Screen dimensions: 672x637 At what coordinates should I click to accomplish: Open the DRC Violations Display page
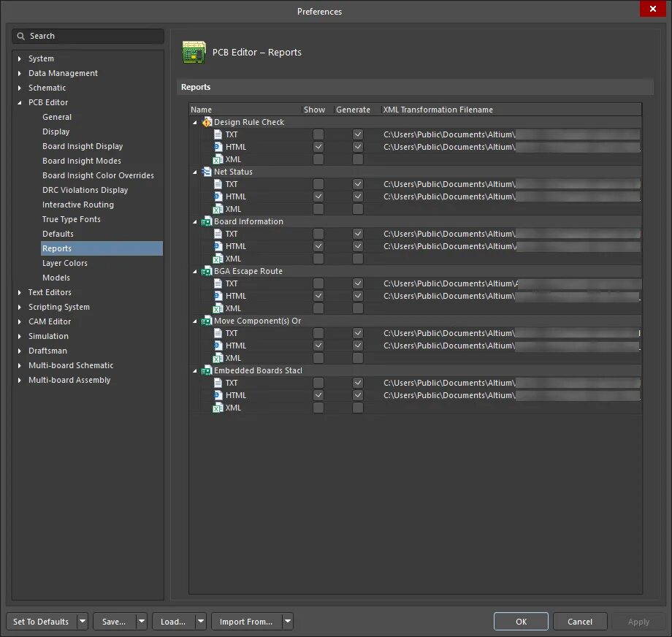click(85, 190)
